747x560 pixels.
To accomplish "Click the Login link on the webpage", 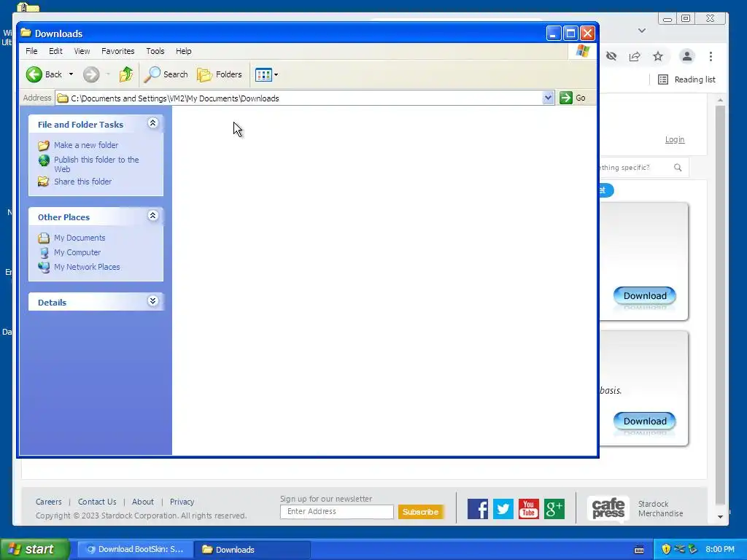I will (x=675, y=139).
